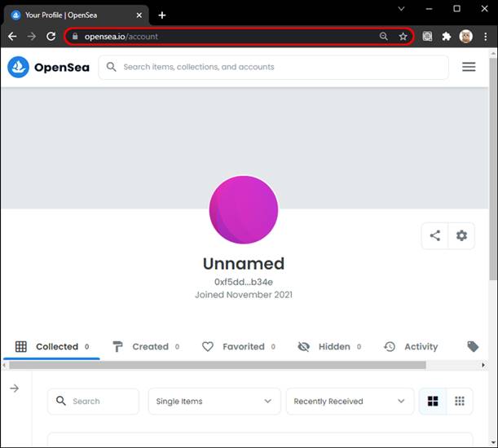Reload the page
This screenshot has width=498, height=448.
click(x=51, y=37)
